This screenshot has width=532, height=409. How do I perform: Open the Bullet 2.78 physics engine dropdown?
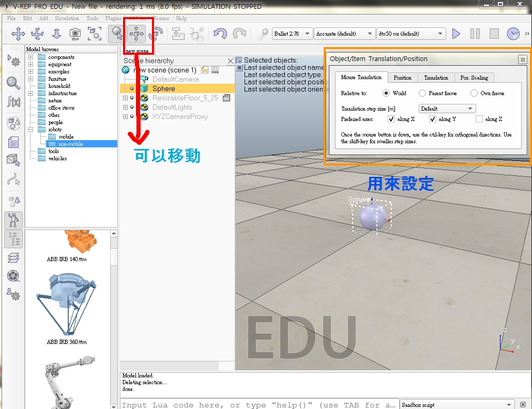click(292, 34)
